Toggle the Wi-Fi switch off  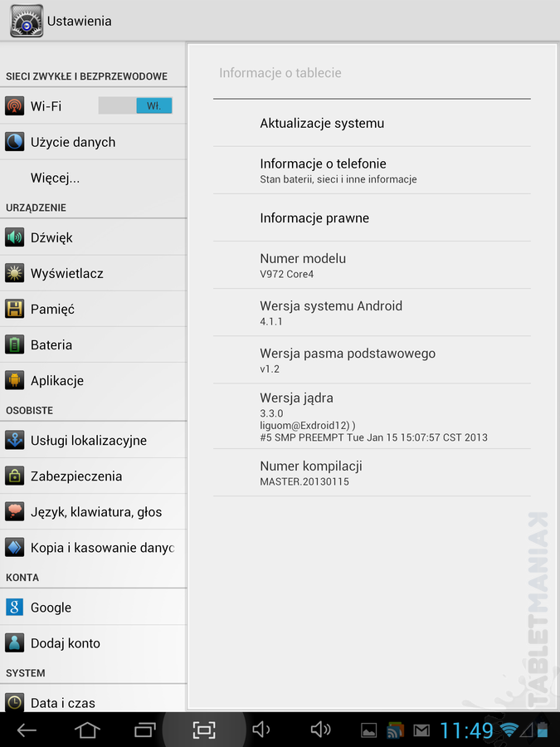click(135, 105)
